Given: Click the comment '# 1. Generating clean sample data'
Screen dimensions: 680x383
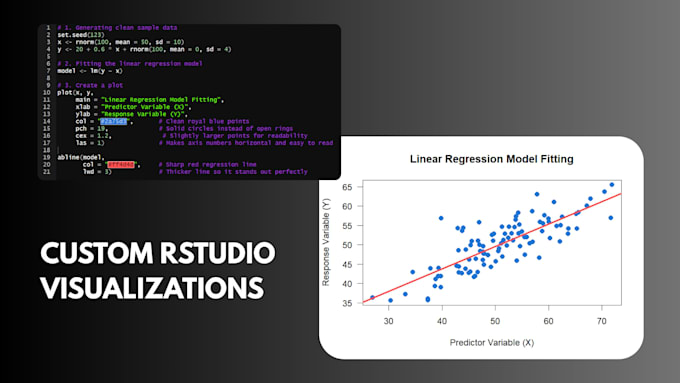Looking at the screenshot, I should point(117,28).
